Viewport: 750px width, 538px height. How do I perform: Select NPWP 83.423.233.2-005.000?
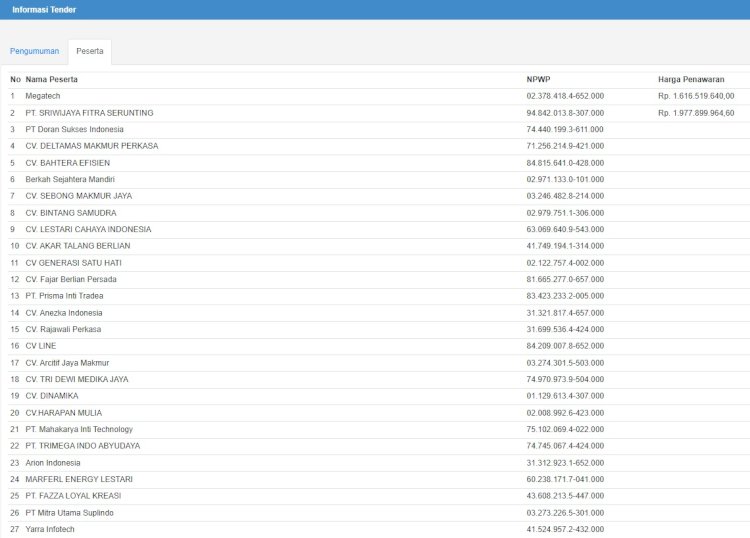[565, 296]
